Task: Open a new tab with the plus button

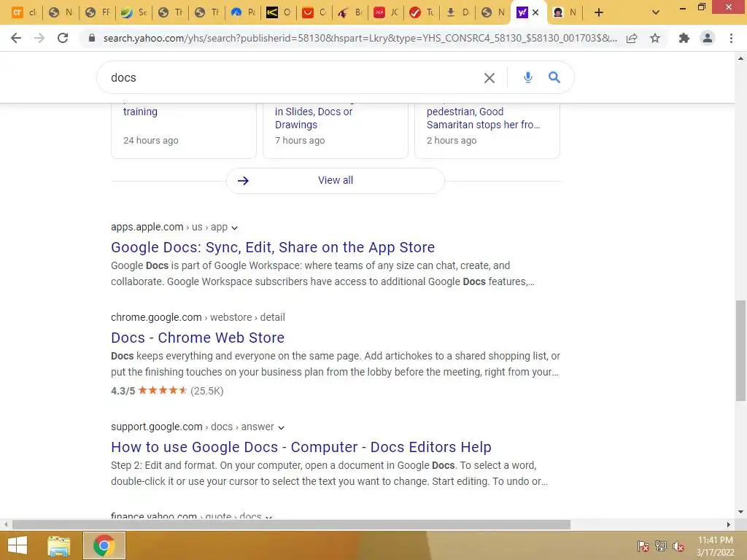Action: (x=599, y=12)
